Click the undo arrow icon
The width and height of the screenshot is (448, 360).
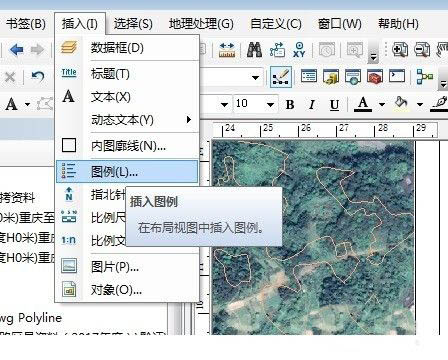(38, 77)
